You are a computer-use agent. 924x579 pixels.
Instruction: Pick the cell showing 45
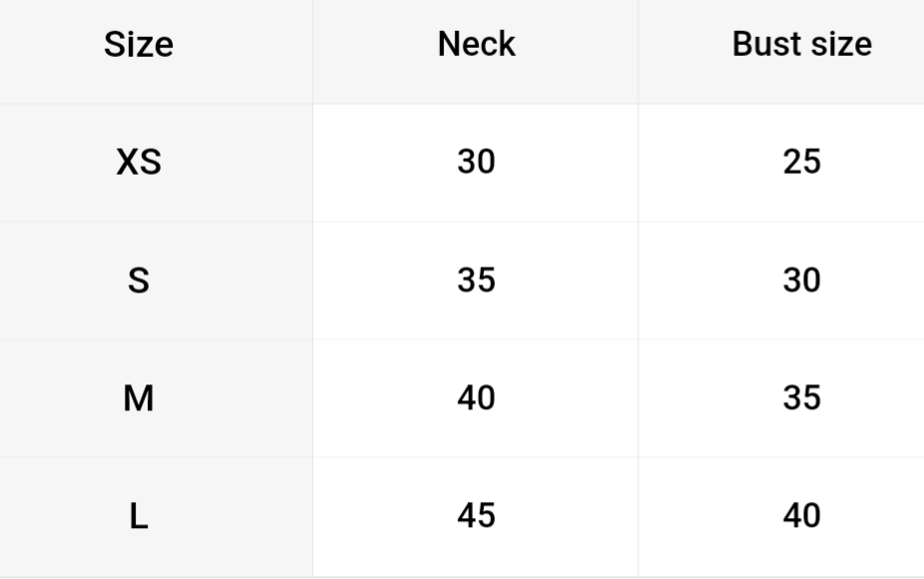476,516
